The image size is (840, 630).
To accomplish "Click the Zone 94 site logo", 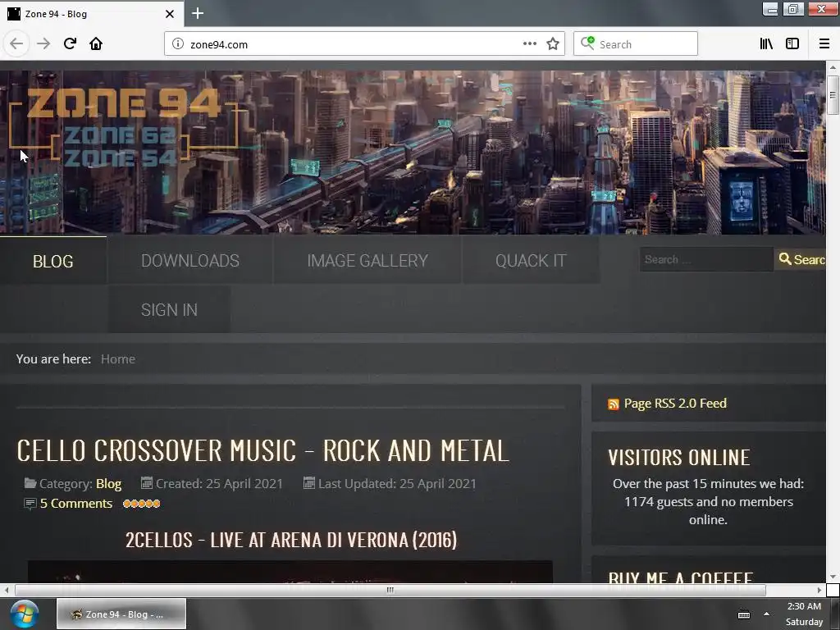I will (x=124, y=126).
